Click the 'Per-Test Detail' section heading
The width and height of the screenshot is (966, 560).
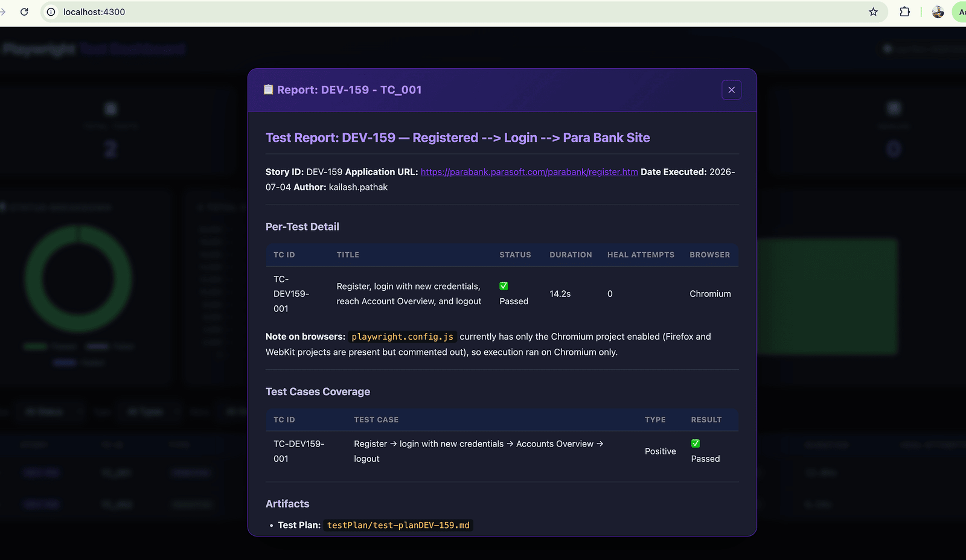point(302,227)
